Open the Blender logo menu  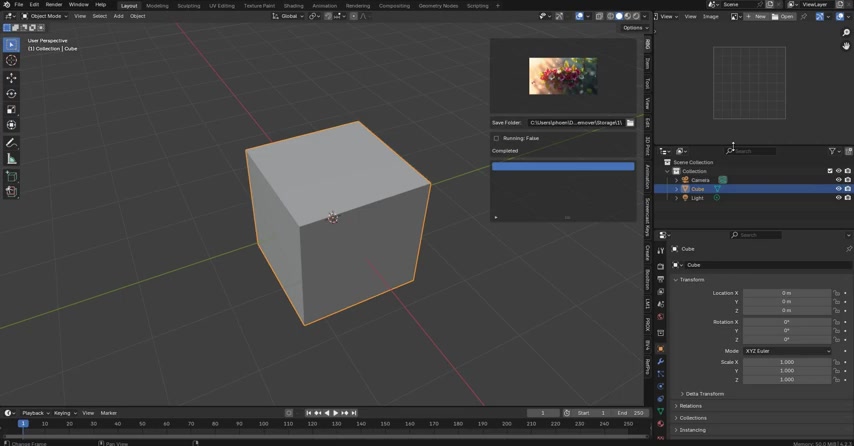[7, 4]
